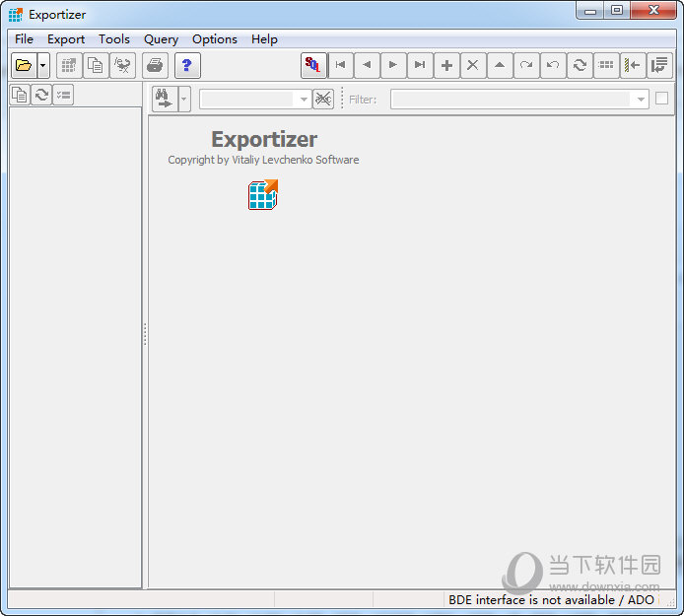Toggle the filter enable checkbox
Viewport: 684px width, 616px height.
tap(661, 99)
